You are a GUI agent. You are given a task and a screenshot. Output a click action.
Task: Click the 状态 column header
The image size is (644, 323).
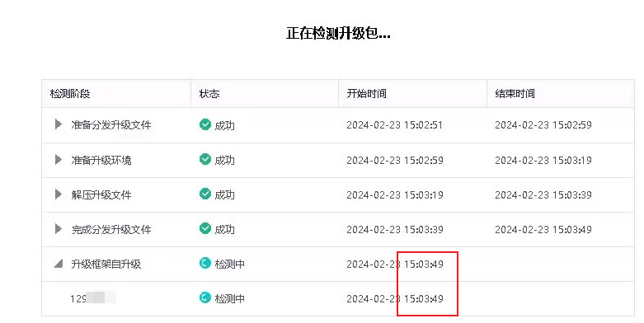pos(209,94)
